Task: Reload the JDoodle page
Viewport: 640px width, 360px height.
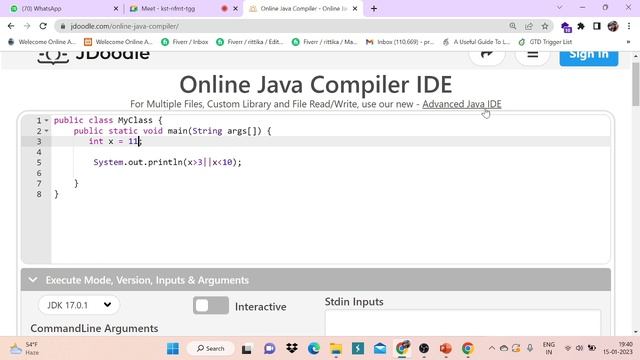Action: pos(43,26)
